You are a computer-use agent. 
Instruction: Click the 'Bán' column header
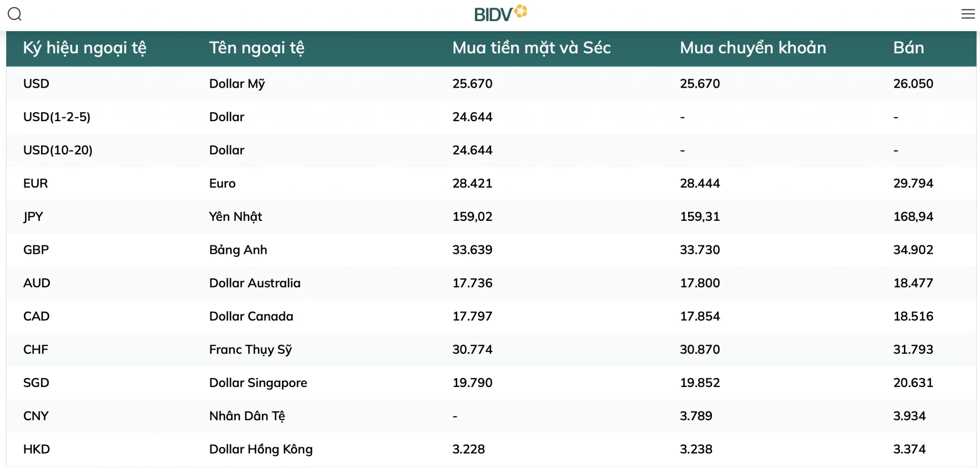909,48
